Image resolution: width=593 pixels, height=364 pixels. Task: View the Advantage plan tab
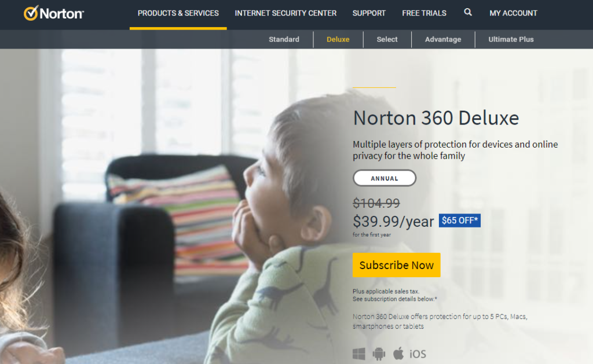pyautogui.click(x=443, y=39)
